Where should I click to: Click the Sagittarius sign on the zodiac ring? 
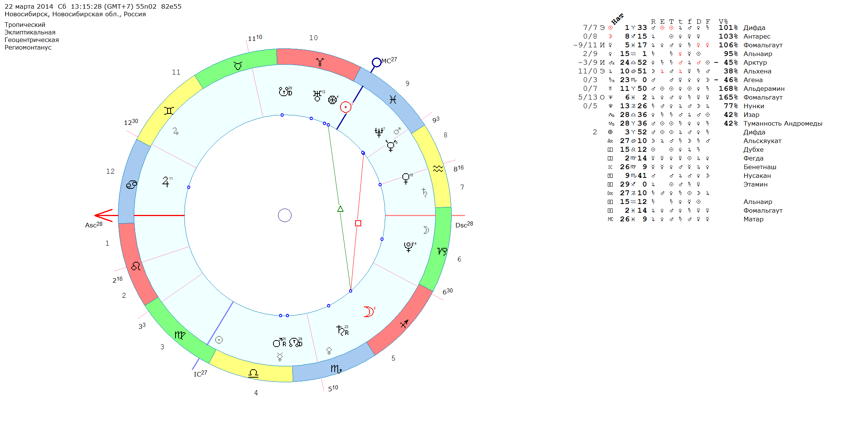coord(404,324)
